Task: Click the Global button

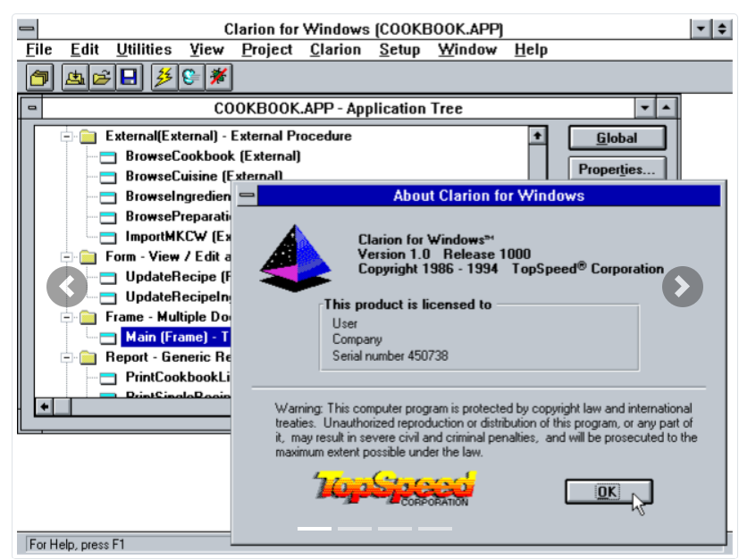Action: [617, 138]
